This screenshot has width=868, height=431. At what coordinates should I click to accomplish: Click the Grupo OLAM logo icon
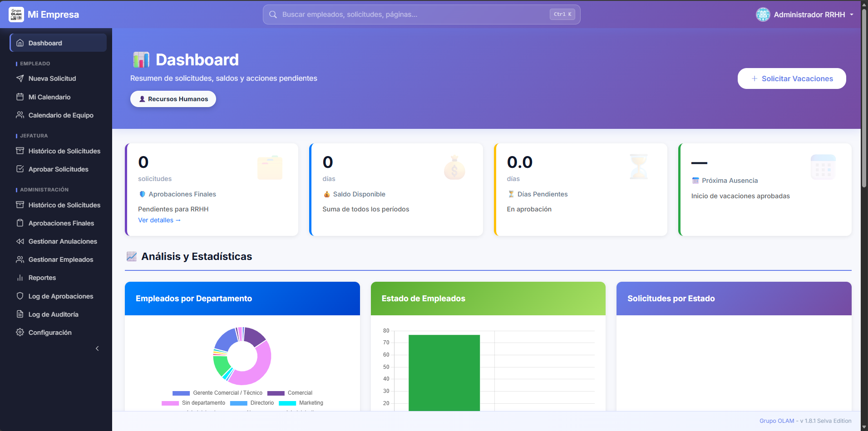16,15
